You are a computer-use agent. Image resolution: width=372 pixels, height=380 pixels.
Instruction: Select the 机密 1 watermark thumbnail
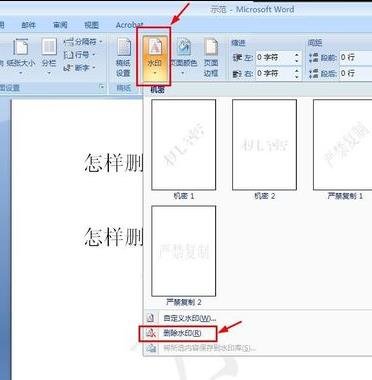(x=184, y=145)
